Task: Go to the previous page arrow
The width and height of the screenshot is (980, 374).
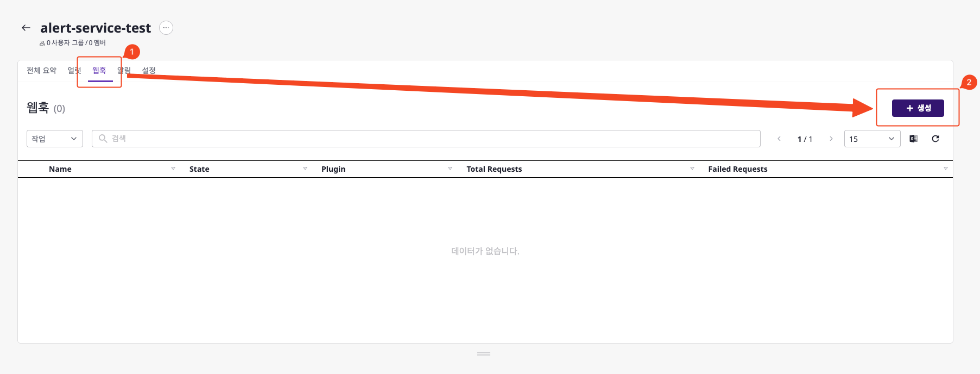Action: click(x=779, y=139)
